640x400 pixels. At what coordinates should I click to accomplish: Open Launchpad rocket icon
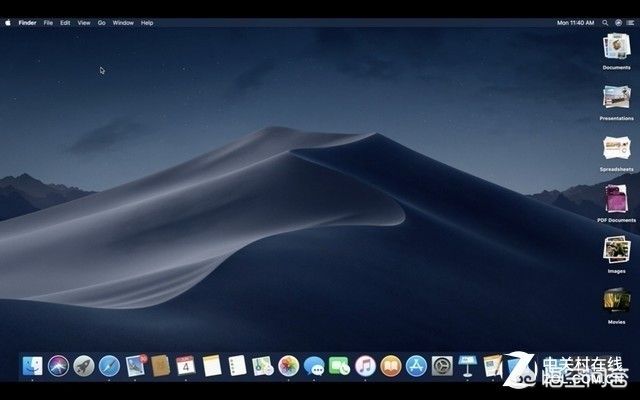pos(84,366)
